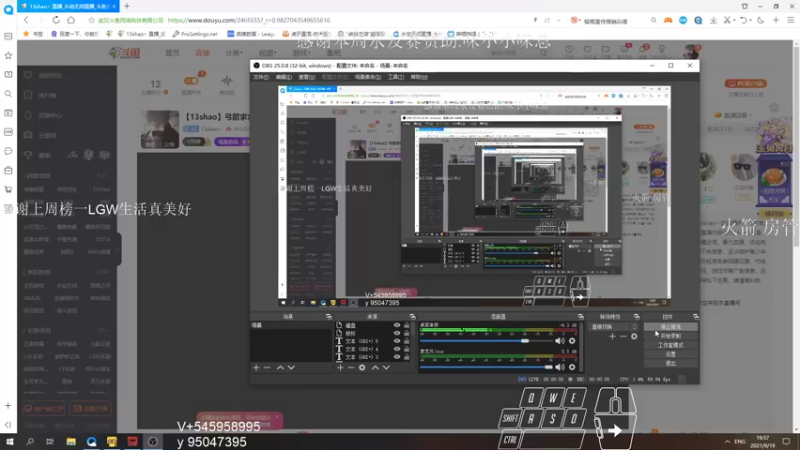Click start recording button in OBS Controls
This screenshot has width=800, height=450.
[x=670, y=336]
